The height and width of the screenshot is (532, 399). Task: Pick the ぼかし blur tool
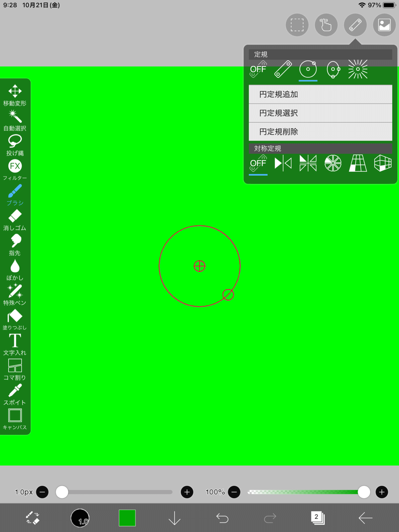[x=15, y=270]
